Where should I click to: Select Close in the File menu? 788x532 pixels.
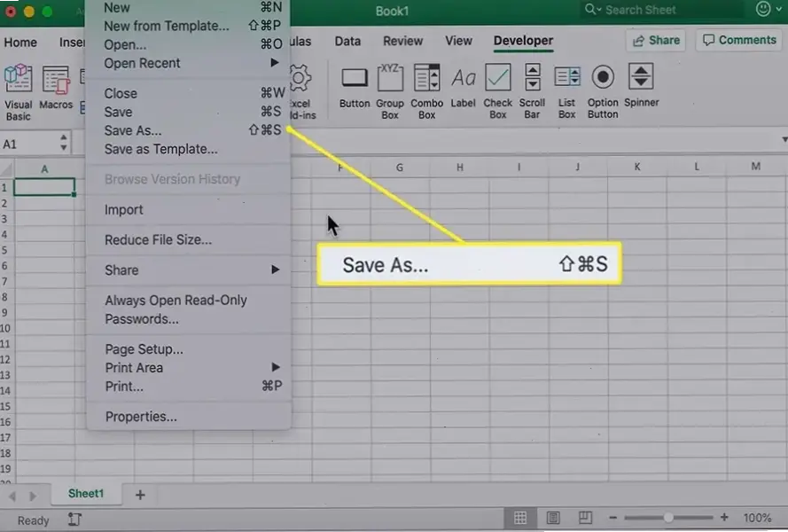[188, 93]
